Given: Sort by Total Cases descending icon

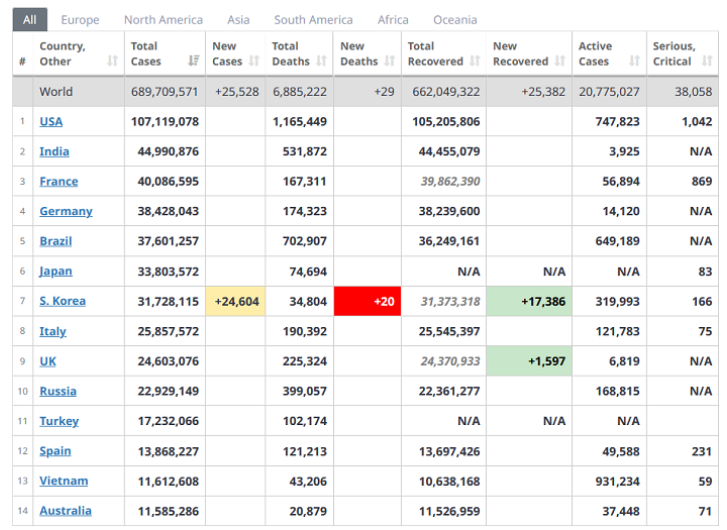Looking at the screenshot, I should tap(194, 61).
